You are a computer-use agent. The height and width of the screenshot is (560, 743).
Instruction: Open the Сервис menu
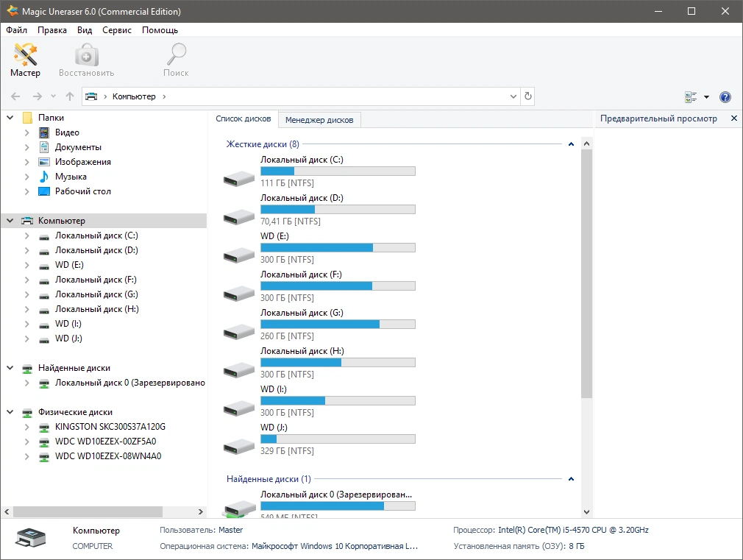[117, 30]
